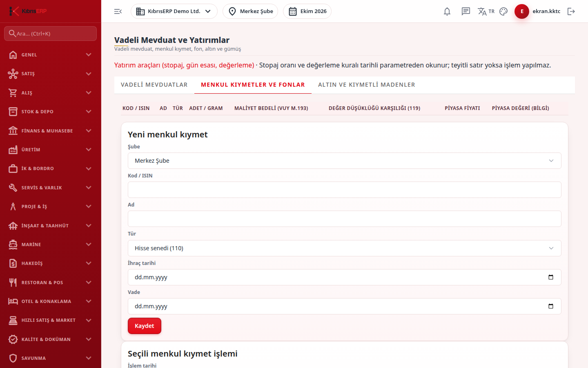
Task: Open the calendar picker for Vade
Action: [550, 306]
